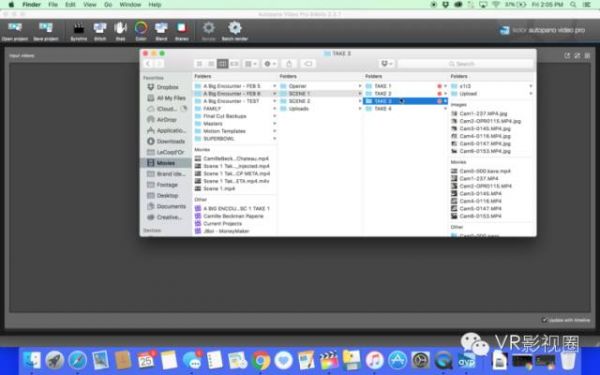Switch Finder to icon view
This screenshot has width=600, height=375.
[x=199, y=64]
